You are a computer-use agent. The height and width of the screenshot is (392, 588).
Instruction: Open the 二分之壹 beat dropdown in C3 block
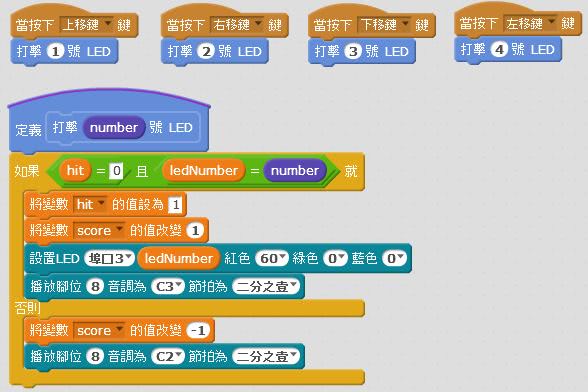(x=266, y=287)
